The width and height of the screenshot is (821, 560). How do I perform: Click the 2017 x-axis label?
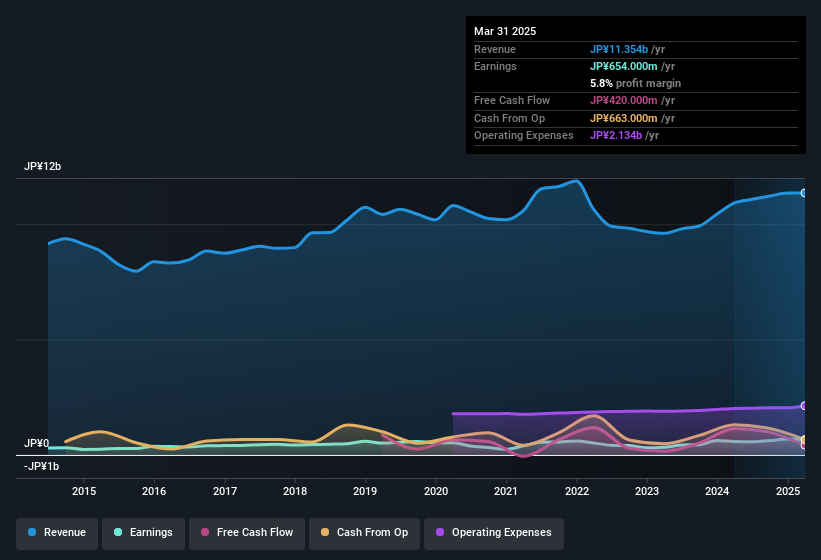[225, 491]
